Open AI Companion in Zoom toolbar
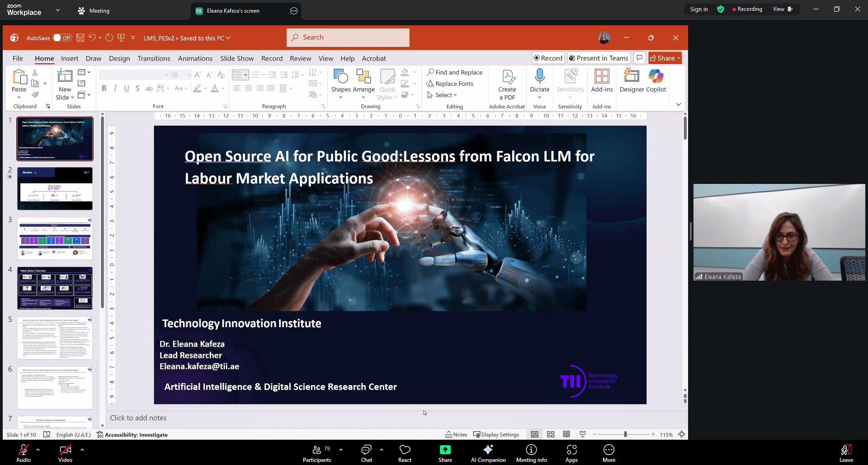Viewport: 868px width, 465px height. 488,453
